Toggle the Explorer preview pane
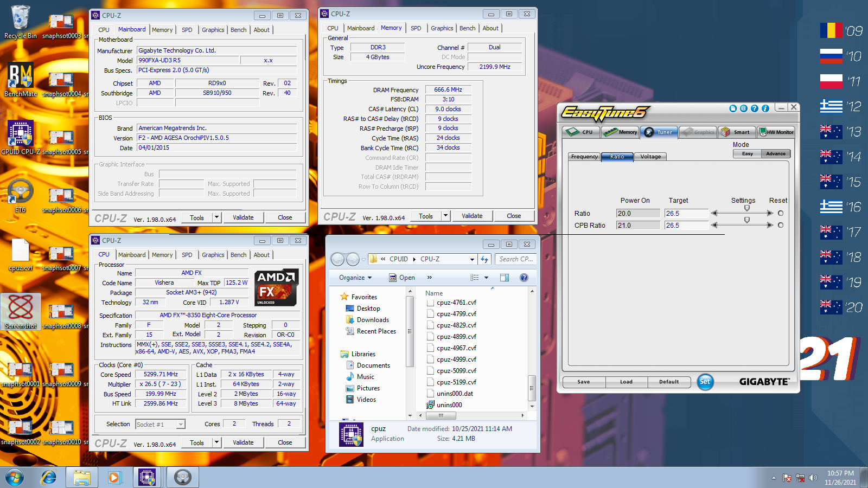The image size is (868, 488). 505,278
